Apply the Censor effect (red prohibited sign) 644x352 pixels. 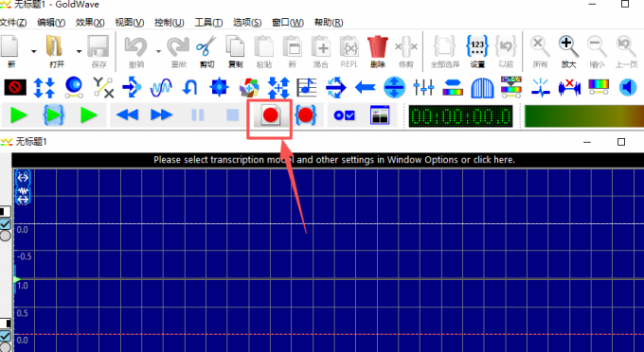pos(15,87)
